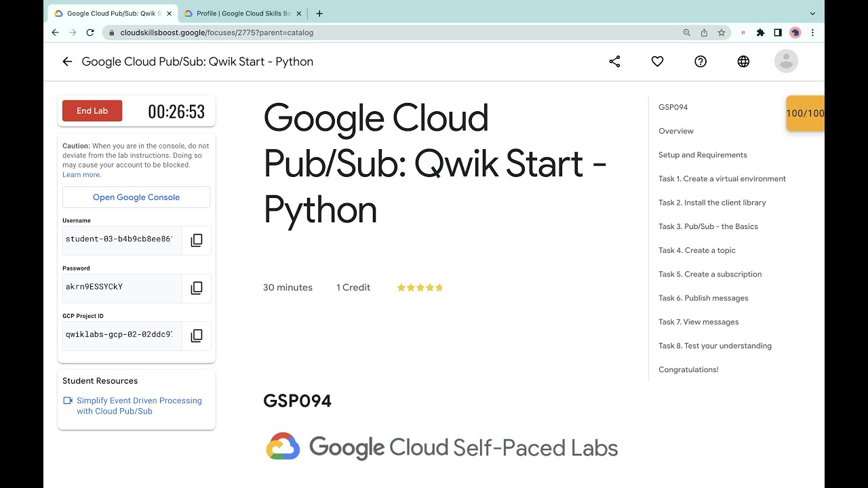
Task: Click video icon next to Simplify Event Driven
Action: (x=68, y=401)
